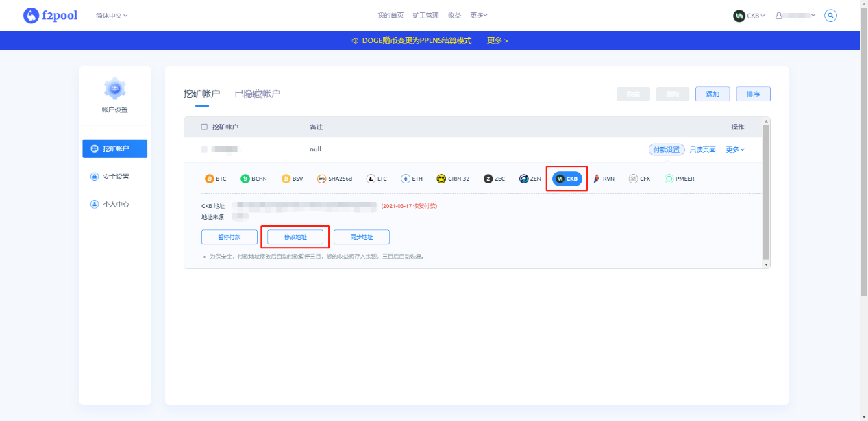Expand the 更多 dropdown in the account row
The width and height of the screenshot is (868, 421).
click(x=734, y=149)
